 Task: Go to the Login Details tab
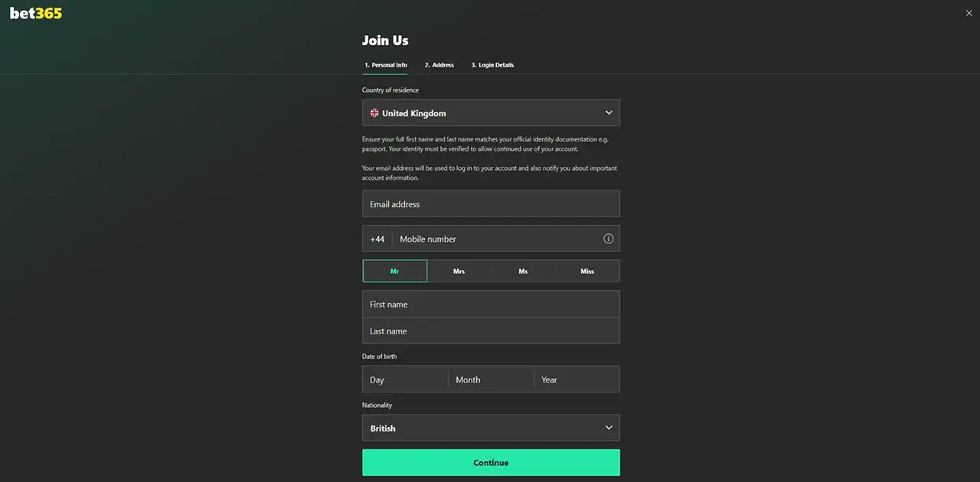[492, 65]
